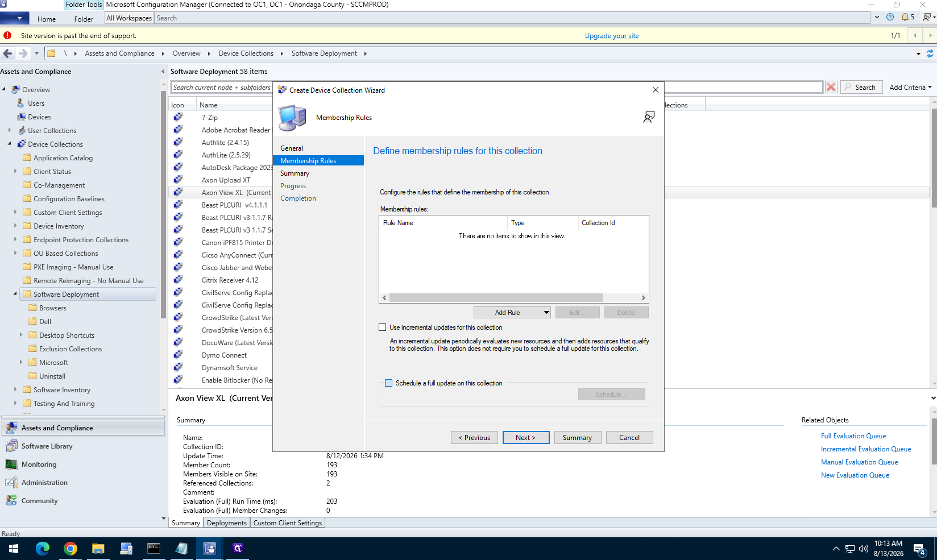Open File Explorer from the taskbar
Image resolution: width=937 pixels, height=560 pixels.
coord(98,549)
